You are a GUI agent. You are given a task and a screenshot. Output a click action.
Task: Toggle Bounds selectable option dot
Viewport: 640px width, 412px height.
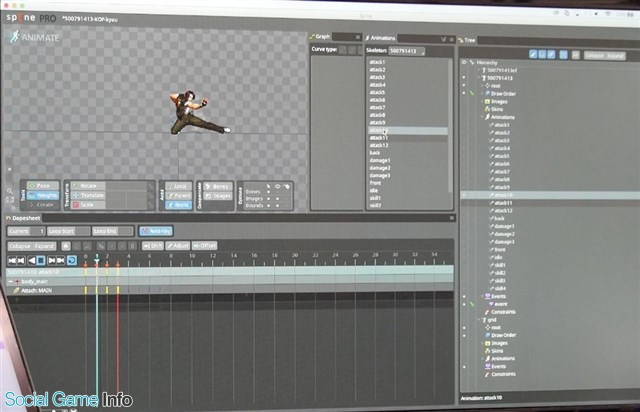[x=268, y=206]
